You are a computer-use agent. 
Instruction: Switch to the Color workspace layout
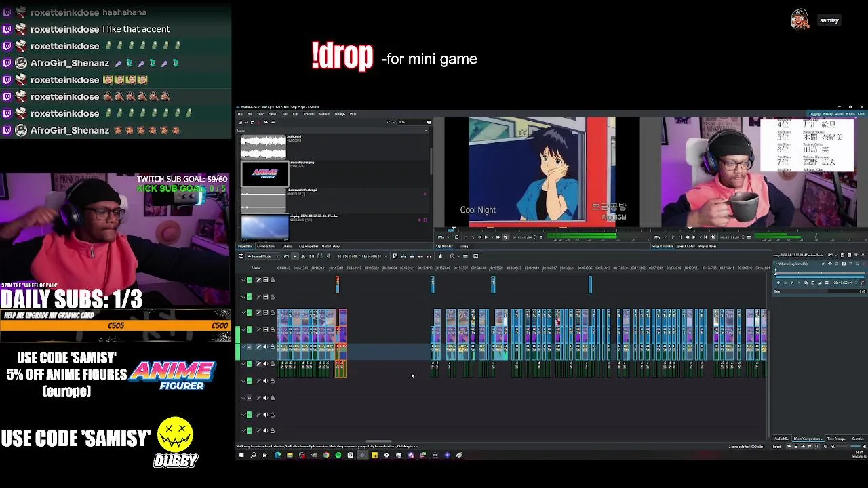pyautogui.click(x=861, y=114)
